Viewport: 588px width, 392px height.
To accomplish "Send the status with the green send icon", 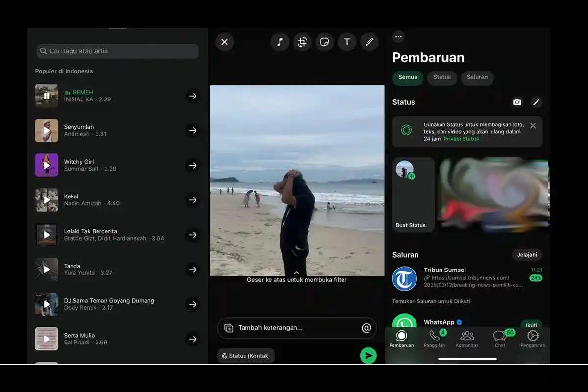I will [368, 355].
